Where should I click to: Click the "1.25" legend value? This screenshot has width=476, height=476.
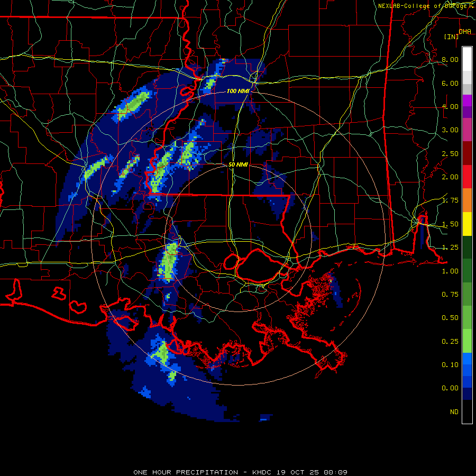[x=450, y=248]
